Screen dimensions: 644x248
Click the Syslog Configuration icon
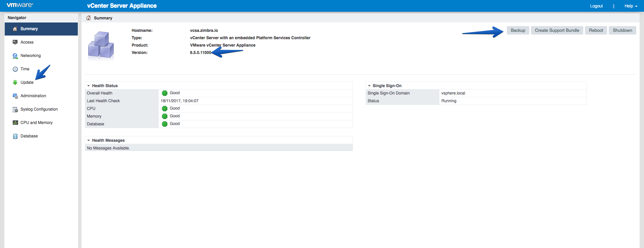15,109
